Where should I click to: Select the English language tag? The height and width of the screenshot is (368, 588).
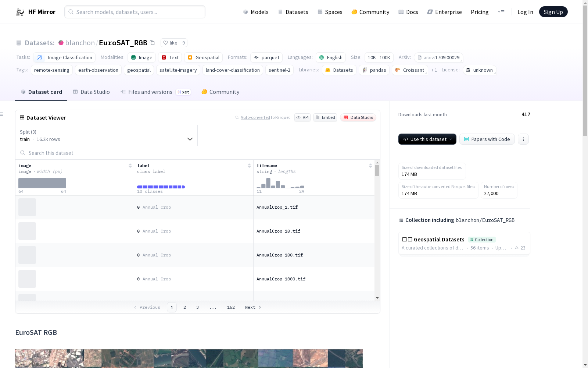click(x=331, y=57)
